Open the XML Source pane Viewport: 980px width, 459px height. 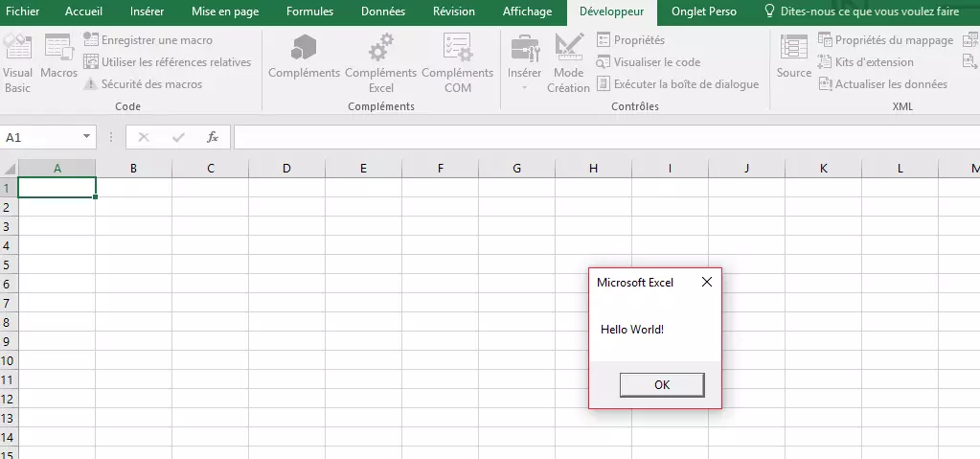click(794, 57)
